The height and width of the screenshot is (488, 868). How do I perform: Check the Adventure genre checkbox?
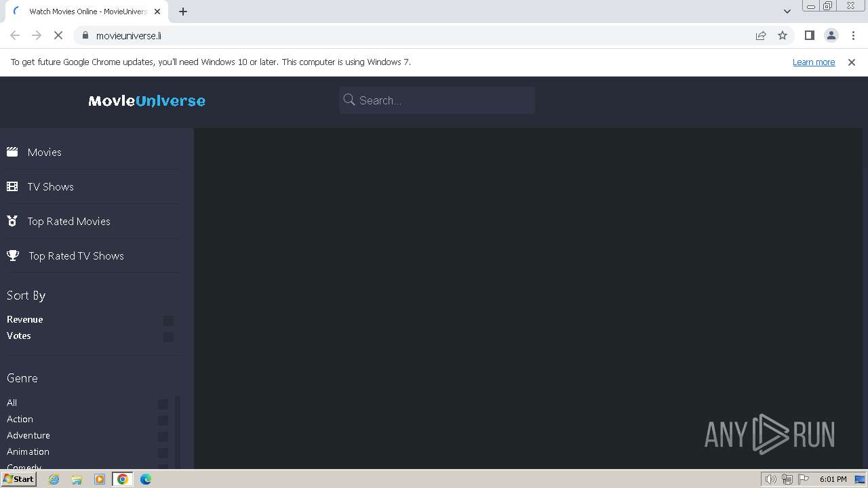[163, 436]
